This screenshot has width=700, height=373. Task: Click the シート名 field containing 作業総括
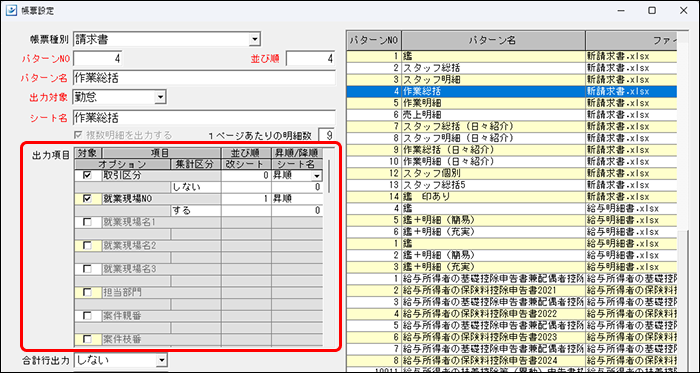(204, 118)
